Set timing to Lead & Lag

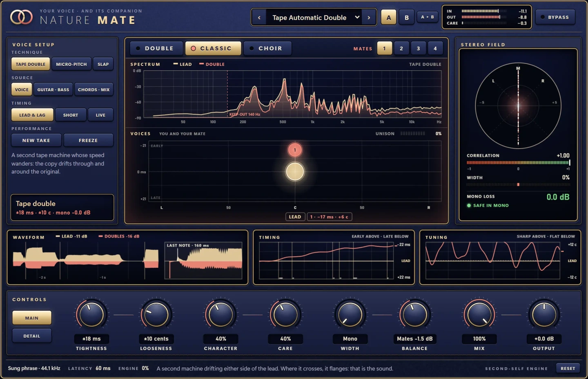click(32, 115)
